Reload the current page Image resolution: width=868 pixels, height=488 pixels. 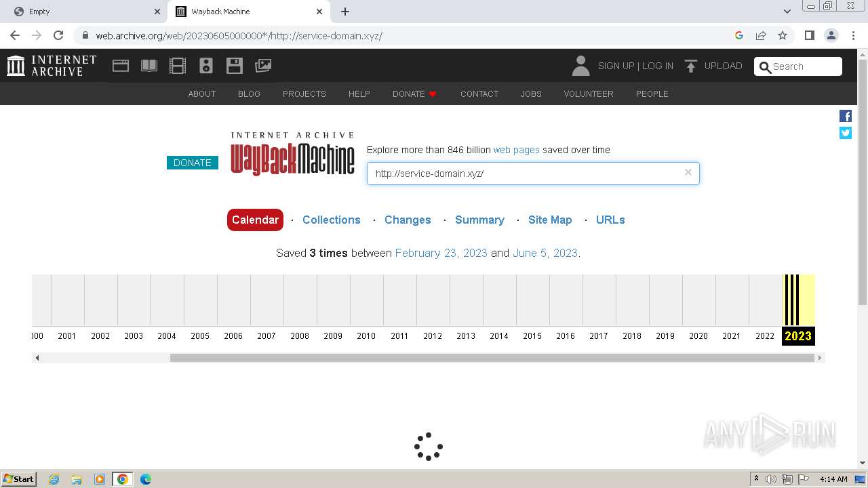click(x=58, y=35)
